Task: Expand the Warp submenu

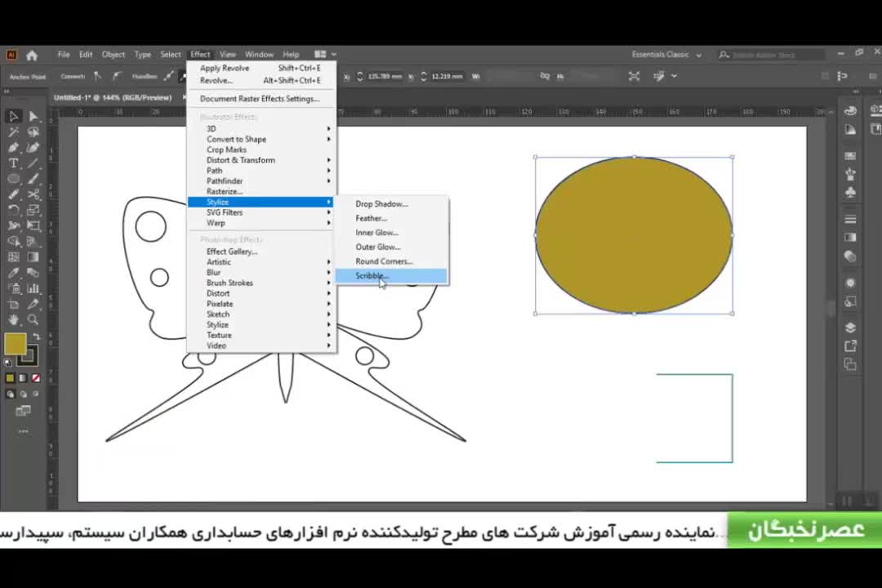Action: [261, 223]
